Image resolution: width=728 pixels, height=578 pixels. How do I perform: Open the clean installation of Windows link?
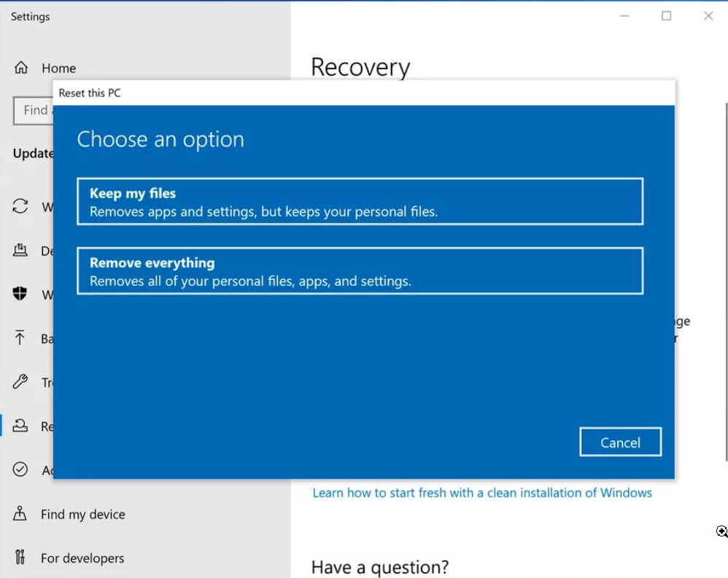point(482,493)
